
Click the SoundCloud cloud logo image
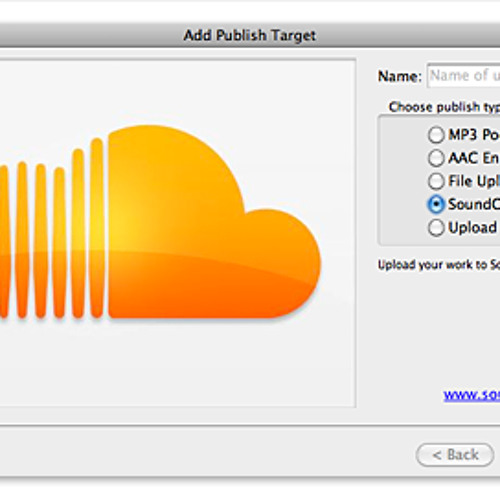pos(160,222)
